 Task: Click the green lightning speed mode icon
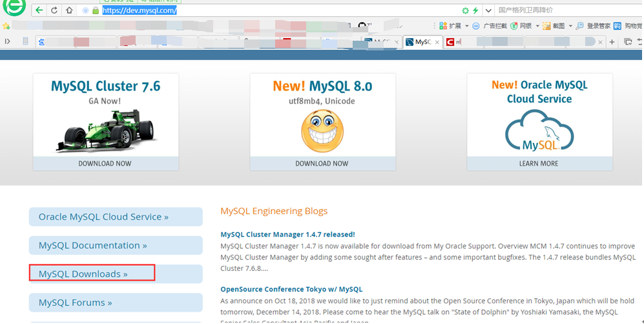[475, 10]
